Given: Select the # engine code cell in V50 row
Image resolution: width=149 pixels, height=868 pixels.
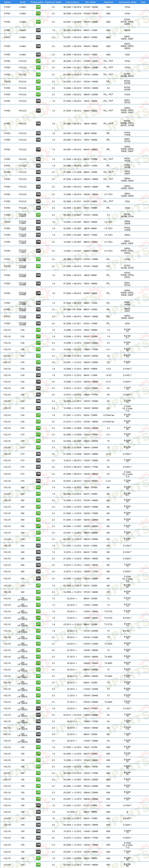Looking at the screenshot, I should 127,812.
